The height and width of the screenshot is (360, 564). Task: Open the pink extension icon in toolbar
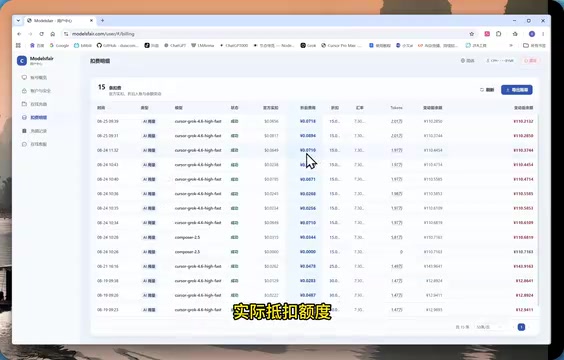487,34
